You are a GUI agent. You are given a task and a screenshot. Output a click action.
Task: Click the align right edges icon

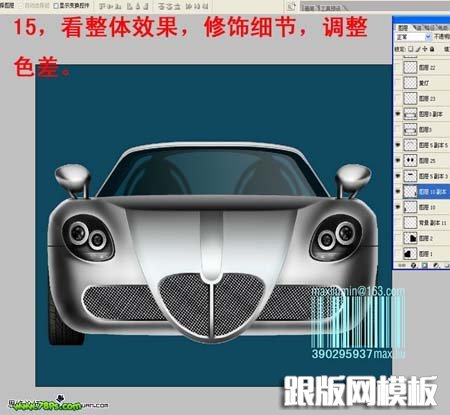[146, 6]
